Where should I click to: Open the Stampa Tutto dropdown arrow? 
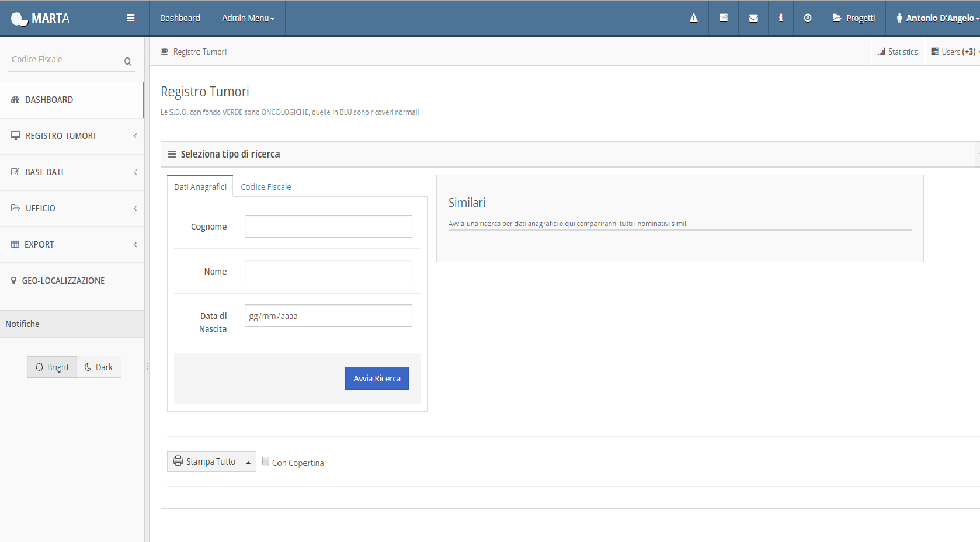click(x=248, y=461)
